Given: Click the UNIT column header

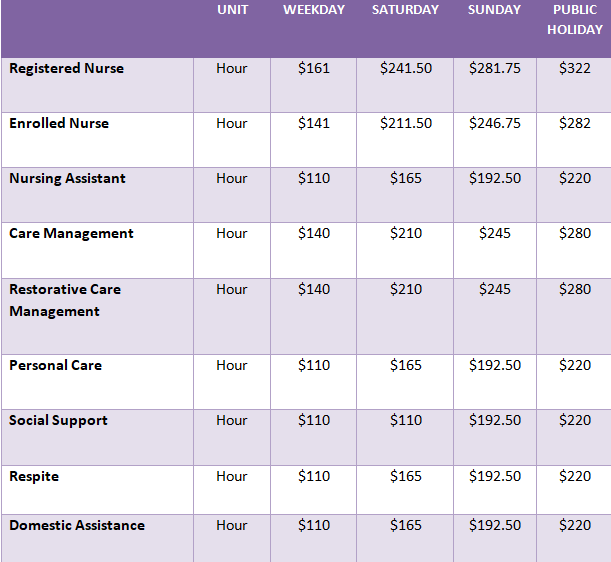Looking at the screenshot, I should click(232, 10).
